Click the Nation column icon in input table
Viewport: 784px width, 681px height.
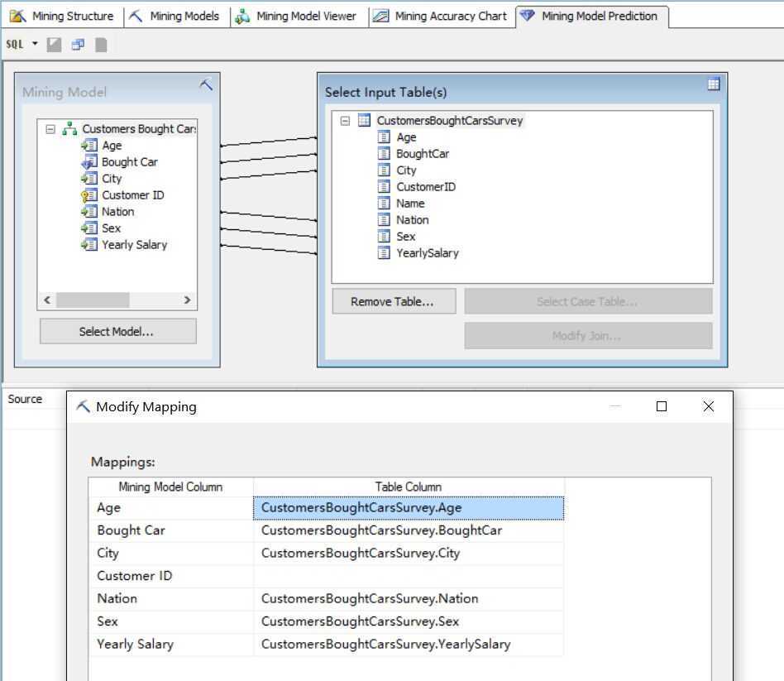384,219
